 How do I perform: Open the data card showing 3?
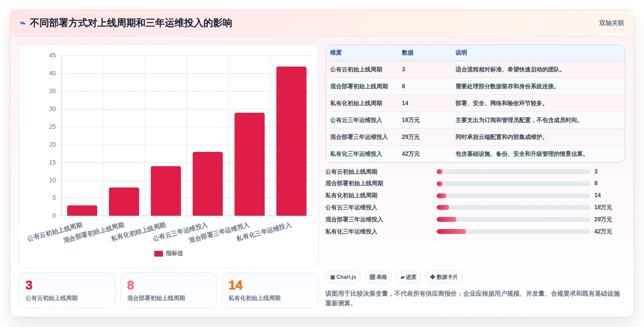[67, 290]
